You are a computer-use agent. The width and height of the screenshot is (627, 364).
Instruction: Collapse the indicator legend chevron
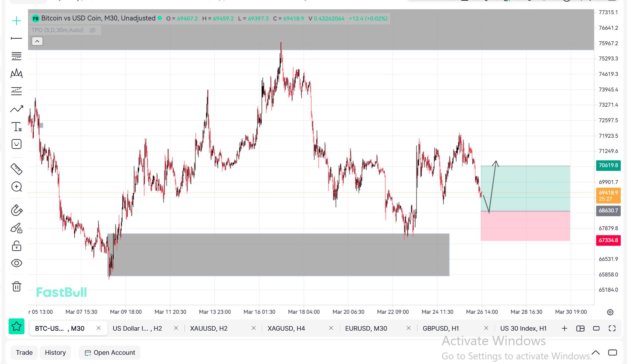point(37,41)
